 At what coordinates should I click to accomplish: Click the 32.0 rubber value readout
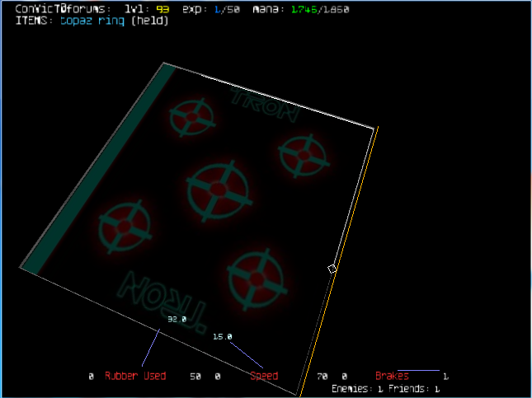tap(177, 319)
